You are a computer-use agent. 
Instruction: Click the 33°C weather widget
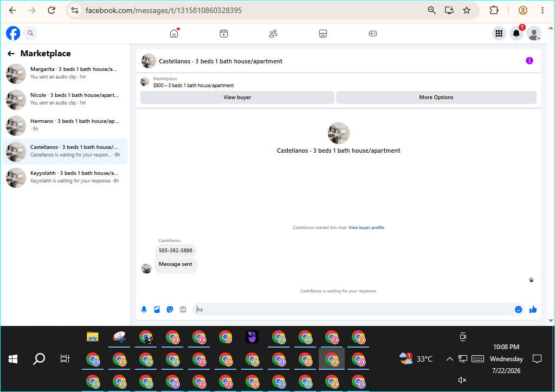[x=416, y=359]
